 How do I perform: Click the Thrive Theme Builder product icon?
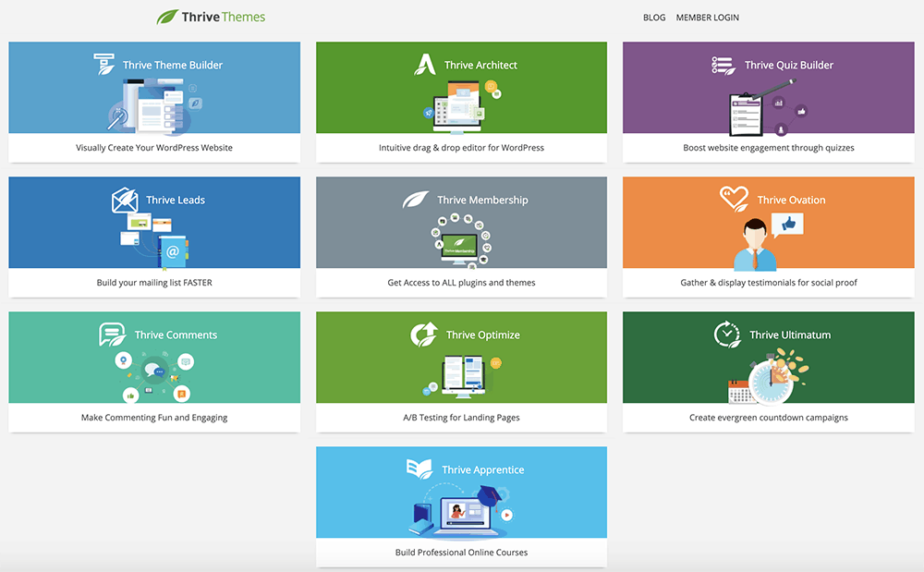coord(104,64)
